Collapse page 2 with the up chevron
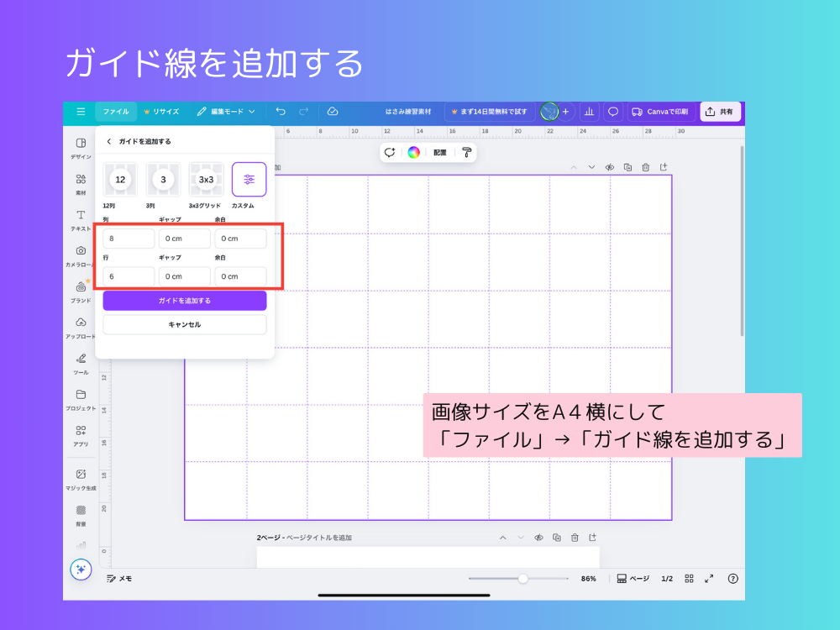Image resolution: width=840 pixels, height=630 pixels. [503, 538]
